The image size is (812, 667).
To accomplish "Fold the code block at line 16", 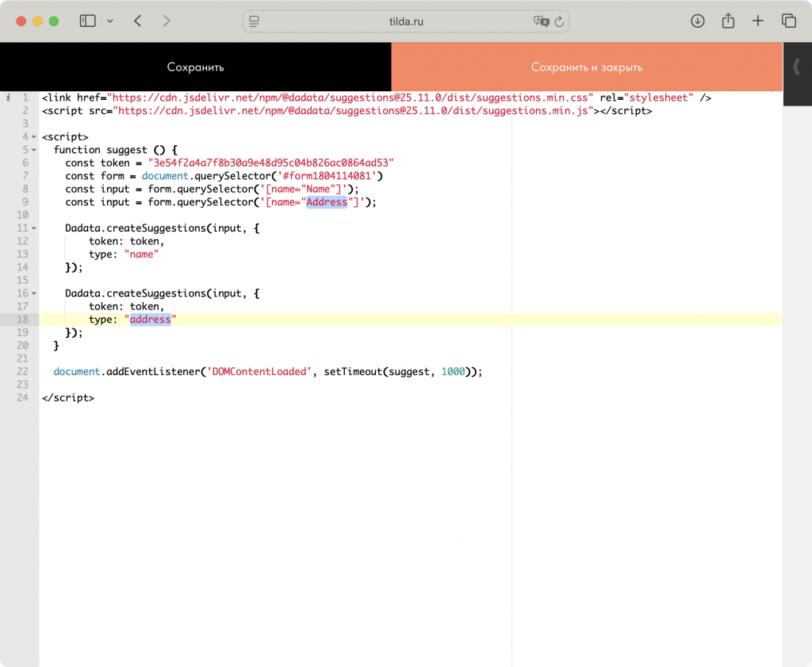I will 33,293.
